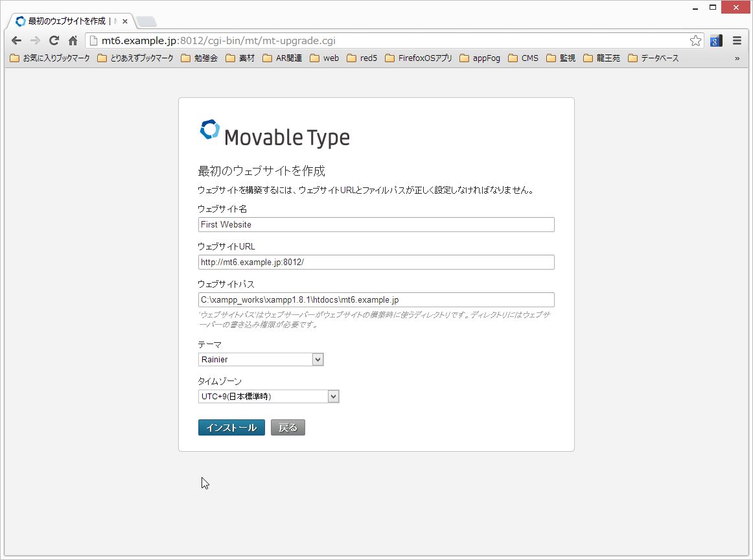Open the Google extension icon
This screenshot has height=560, width=753.
[x=716, y=41]
